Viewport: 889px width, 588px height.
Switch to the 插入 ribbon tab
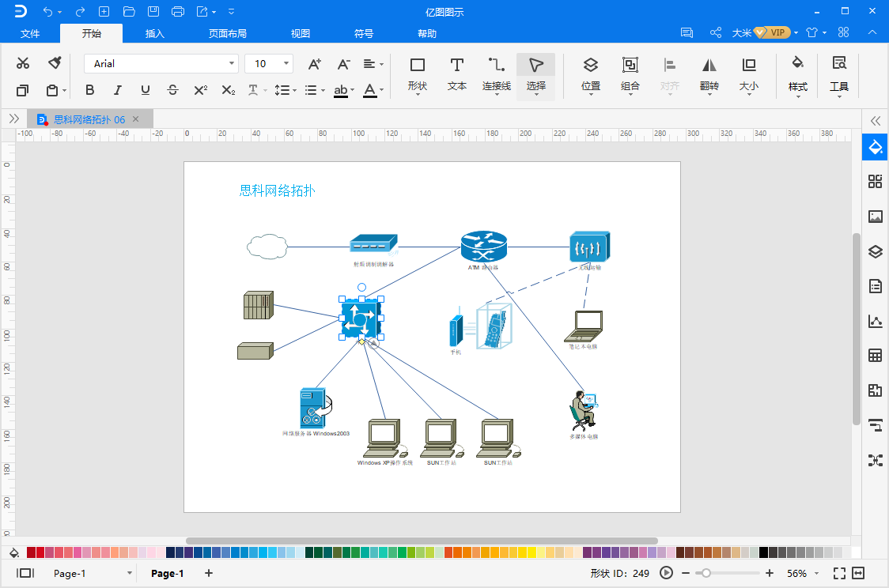pyautogui.click(x=155, y=33)
